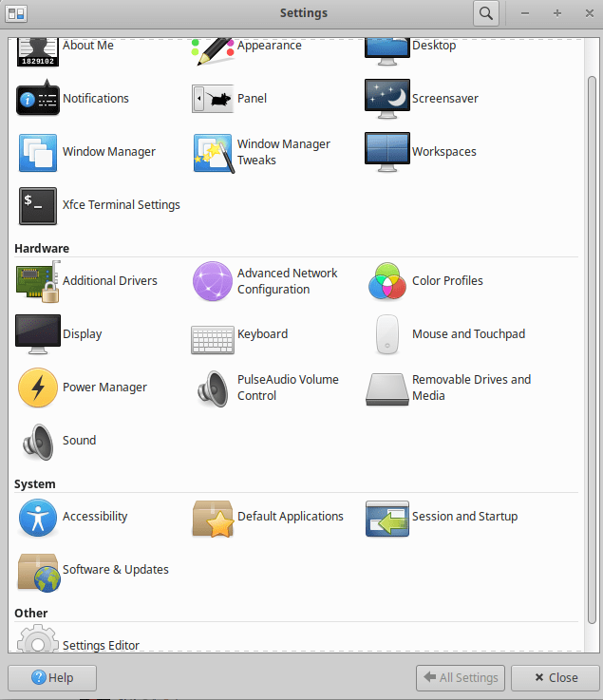603x700 pixels.
Task: Open the Advanced Network Configuration globe icon
Action: point(213,281)
